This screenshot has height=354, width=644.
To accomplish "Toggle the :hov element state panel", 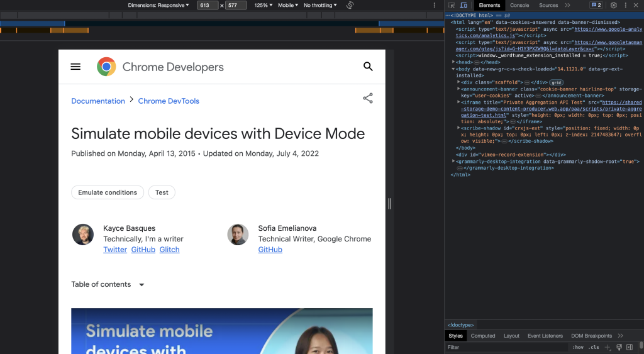I will click(x=578, y=348).
